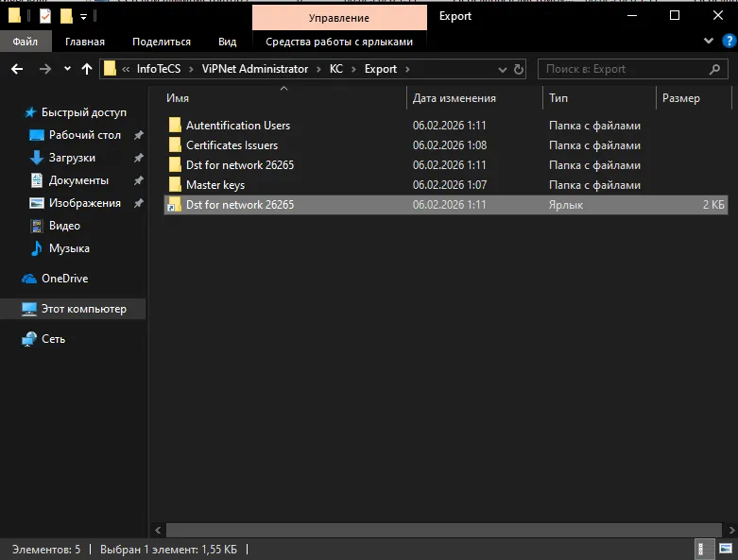Click the Autentification Users folder icon
Viewport: 738px width, 560px height.
click(x=175, y=125)
